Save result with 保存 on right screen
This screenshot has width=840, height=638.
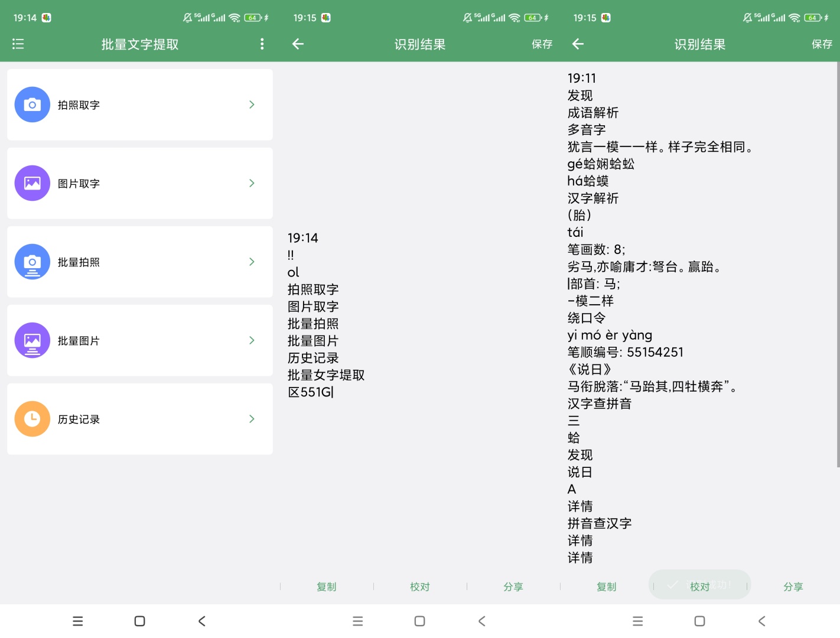(x=822, y=44)
